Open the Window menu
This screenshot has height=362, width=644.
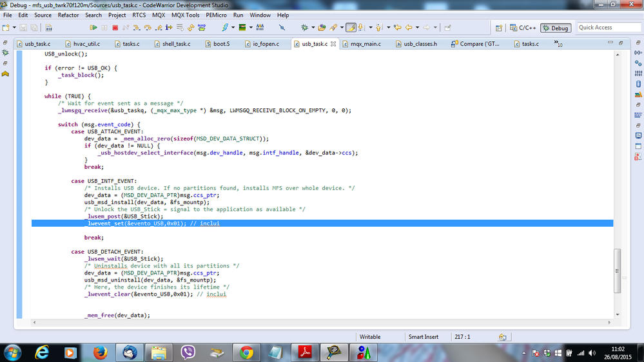[260, 15]
